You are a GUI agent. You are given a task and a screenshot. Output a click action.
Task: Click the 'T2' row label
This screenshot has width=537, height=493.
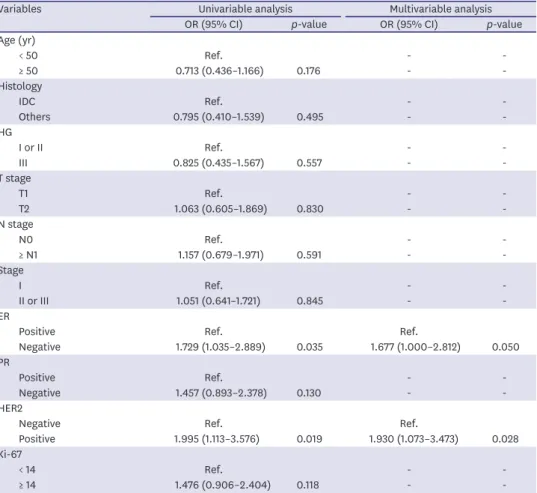(24, 209)
